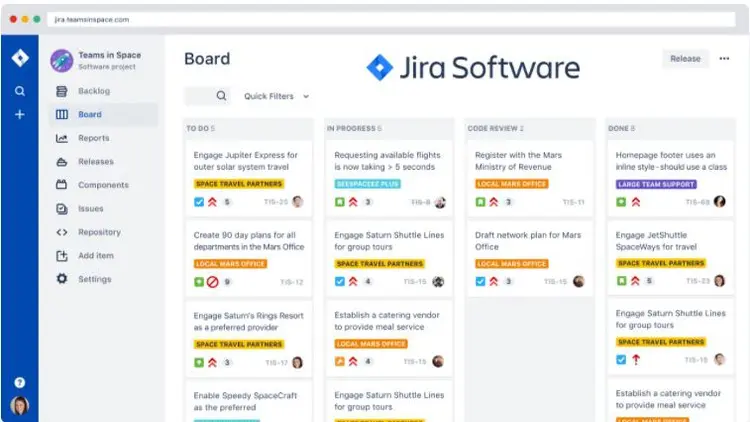Click the task checkbox icon on In Progress Engage Saturn Shuttle Lines card

point(340,281)
